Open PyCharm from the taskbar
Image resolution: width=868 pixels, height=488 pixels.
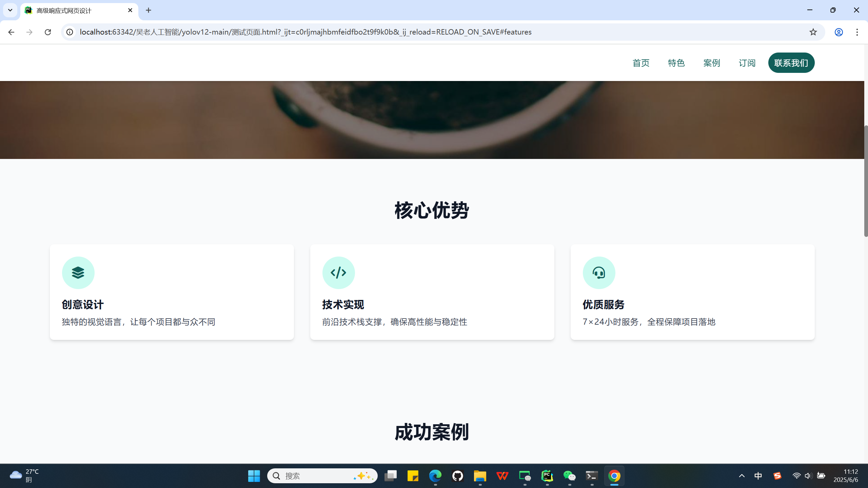(x=547, y=476)
